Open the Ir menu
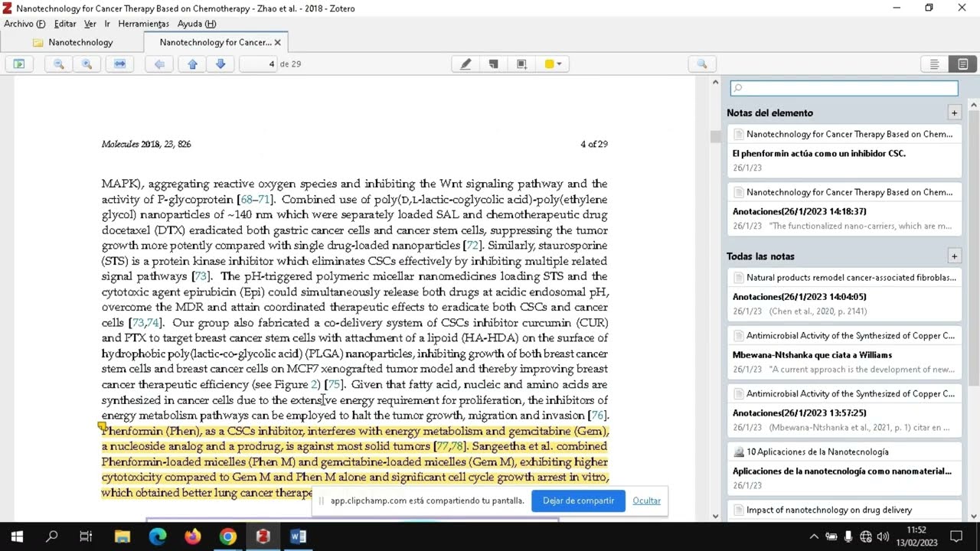Image resolution: width=980 pixels, height=551 pixels. [107, 24]
